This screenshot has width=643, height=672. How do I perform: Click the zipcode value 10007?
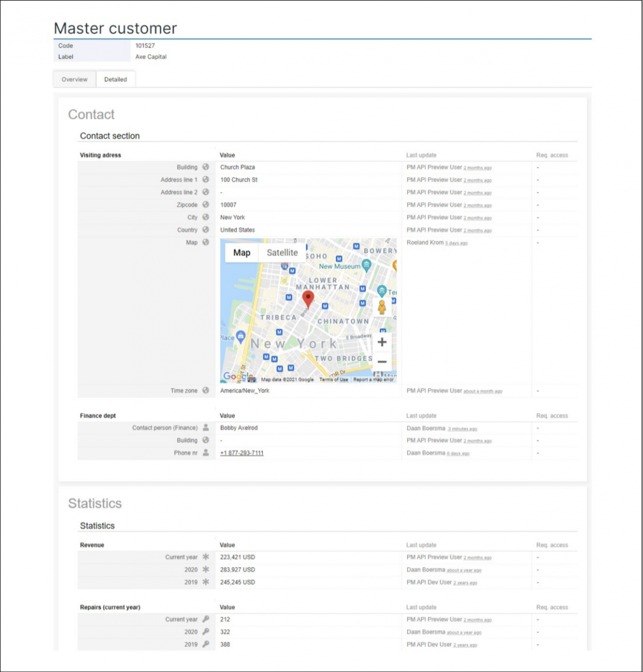click(x=228, y=205)
